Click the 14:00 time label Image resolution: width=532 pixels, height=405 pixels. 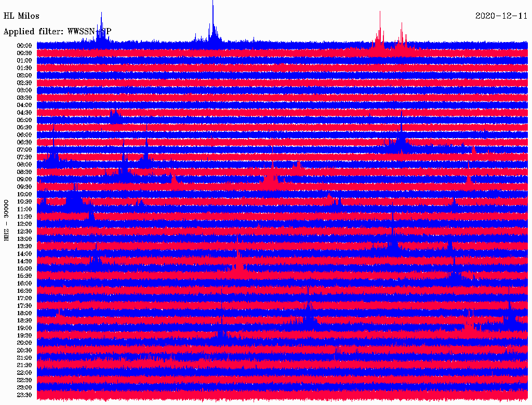24,254
